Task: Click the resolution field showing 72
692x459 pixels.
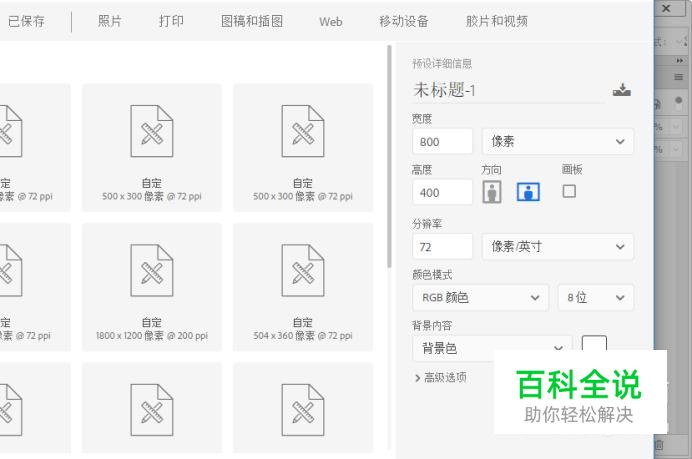Action: pos(442,247)
